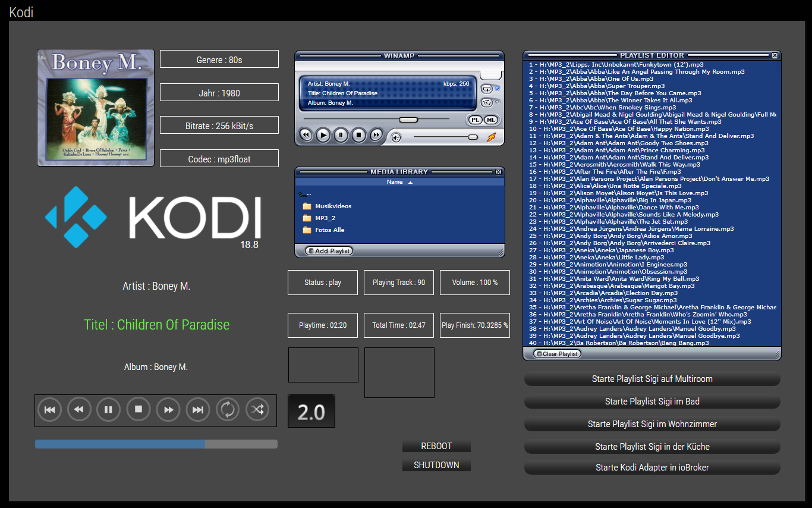
Task: Adjust the Winamp seek slider handle
Action: click(408, 120)
